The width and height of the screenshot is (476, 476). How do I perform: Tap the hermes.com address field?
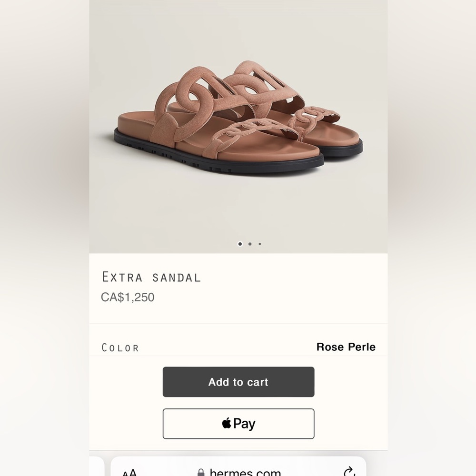245,472
